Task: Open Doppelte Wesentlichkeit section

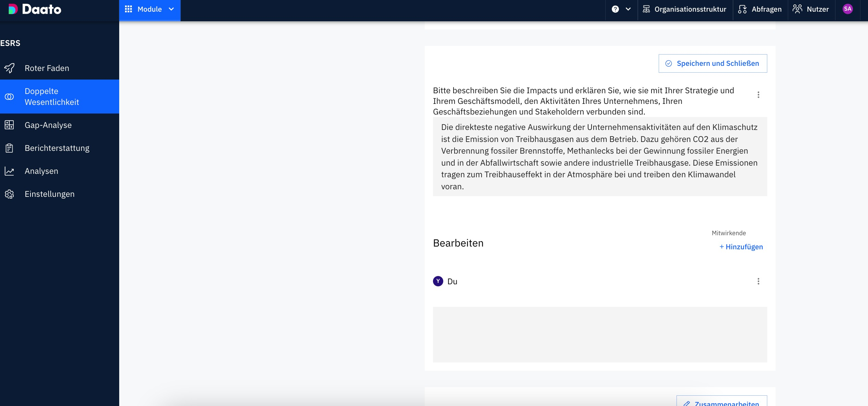Action: (x=52, y=97)
